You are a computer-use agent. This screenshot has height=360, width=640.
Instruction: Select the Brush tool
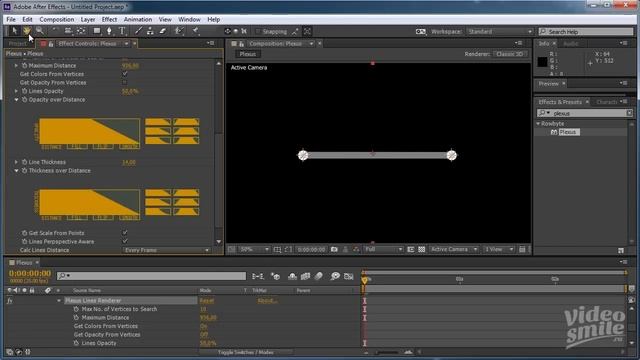pyautogui.click(x=138, y=31)
